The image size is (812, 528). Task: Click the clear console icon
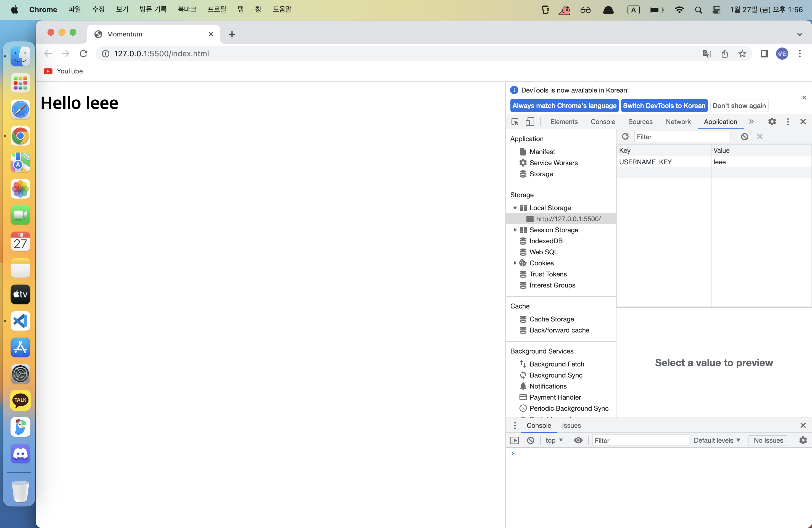tap(530, 440)
